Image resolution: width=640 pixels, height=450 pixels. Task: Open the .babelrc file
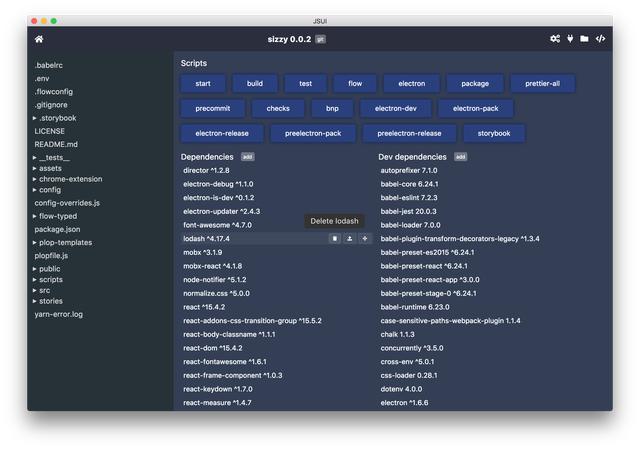click(x=49, y=65)
